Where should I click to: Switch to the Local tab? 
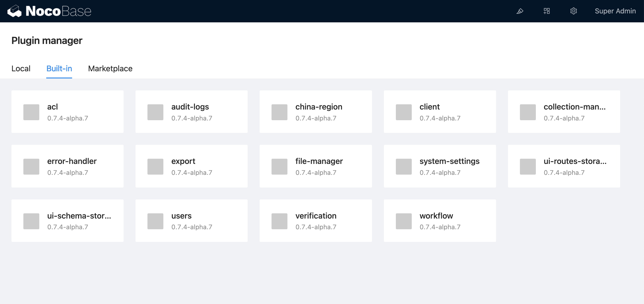tap(21, 69)
